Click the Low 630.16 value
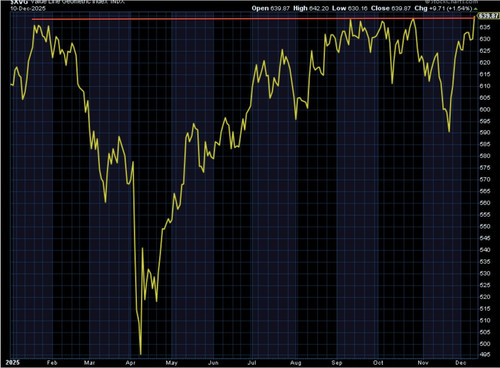 point(349,8)
